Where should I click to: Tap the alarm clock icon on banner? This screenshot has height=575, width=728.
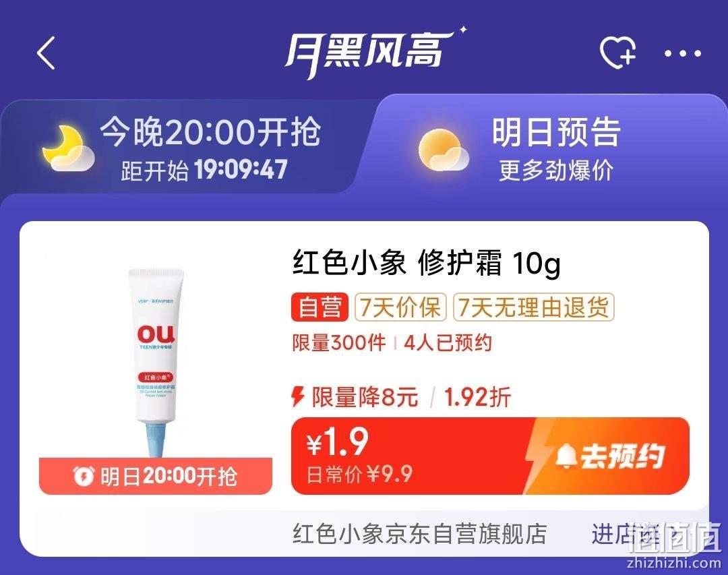tap(84, 476)
